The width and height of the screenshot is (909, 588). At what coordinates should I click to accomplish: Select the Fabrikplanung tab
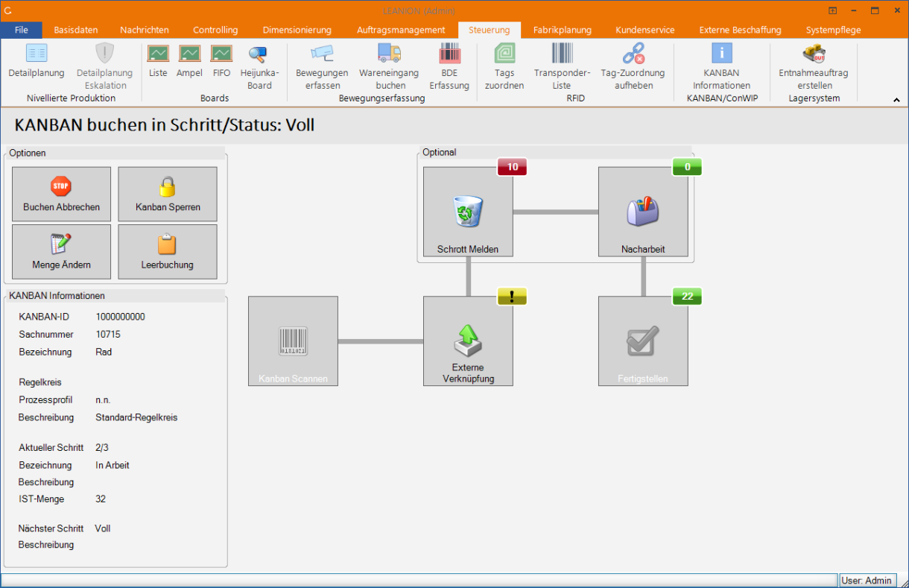562,30
